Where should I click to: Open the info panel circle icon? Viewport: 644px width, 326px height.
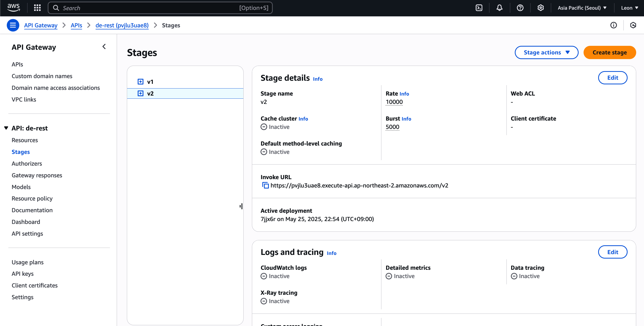[x=614, y=25]
